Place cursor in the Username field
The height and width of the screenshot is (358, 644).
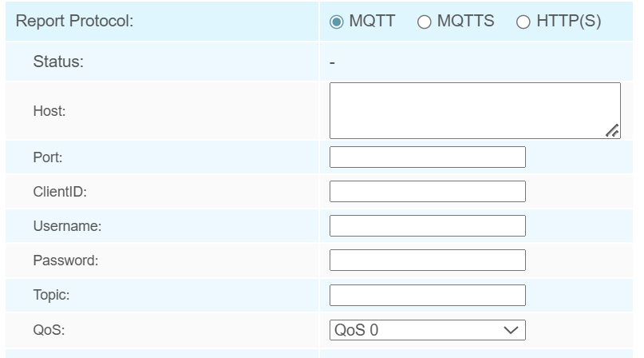pos(427,226)
